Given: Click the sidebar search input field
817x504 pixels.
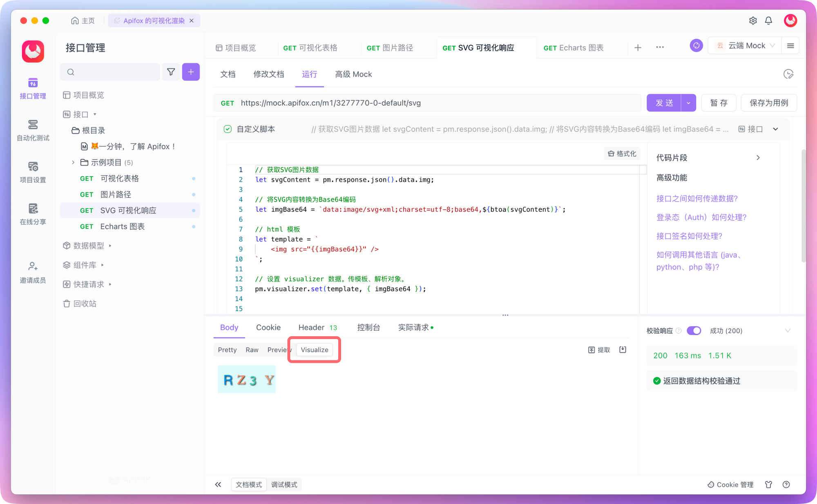Looking at the screenshot, I should [x=110, y=72].
